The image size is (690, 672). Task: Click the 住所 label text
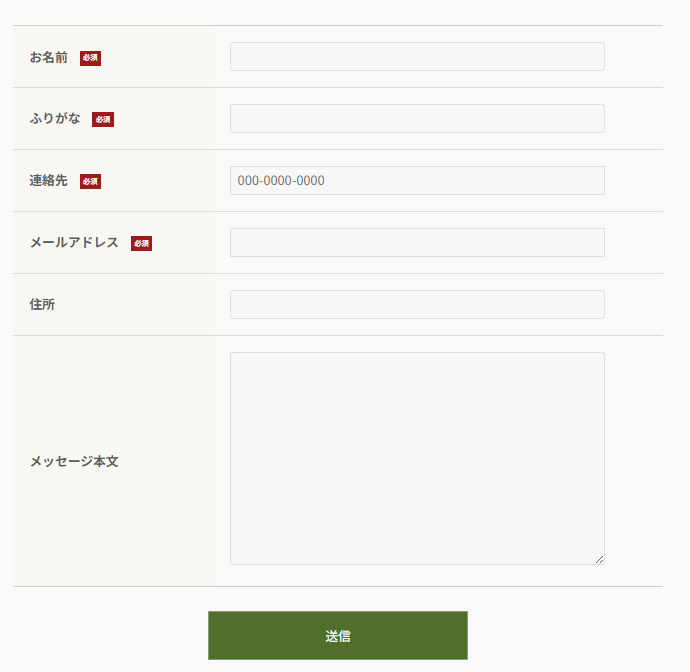pos(42,305)
